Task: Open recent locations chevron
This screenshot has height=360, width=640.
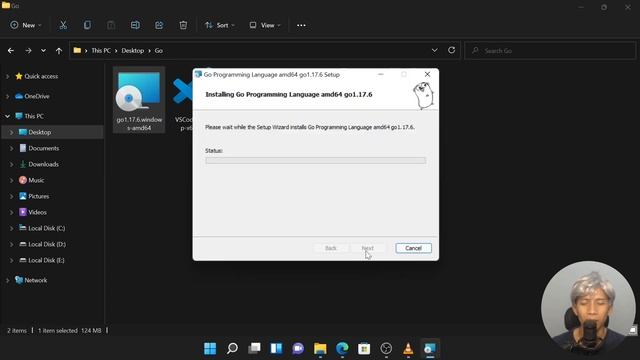Action: (43, 51)
